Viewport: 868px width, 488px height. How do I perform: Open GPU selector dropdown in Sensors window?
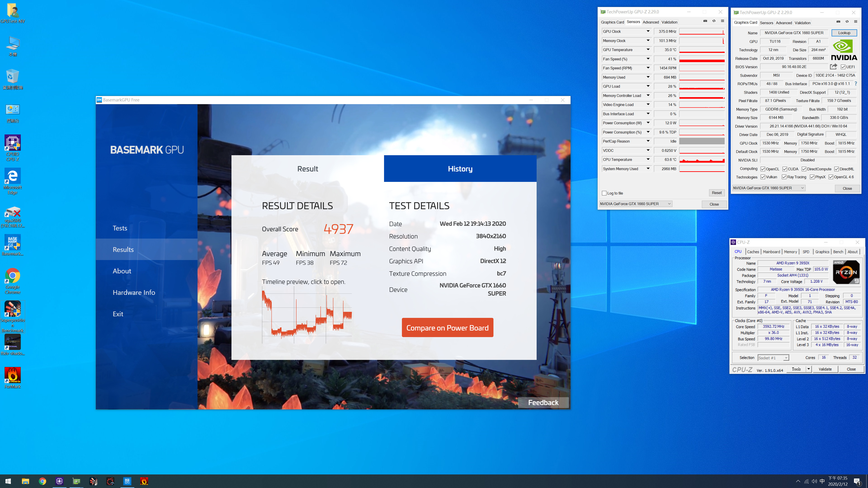[635, 204]
